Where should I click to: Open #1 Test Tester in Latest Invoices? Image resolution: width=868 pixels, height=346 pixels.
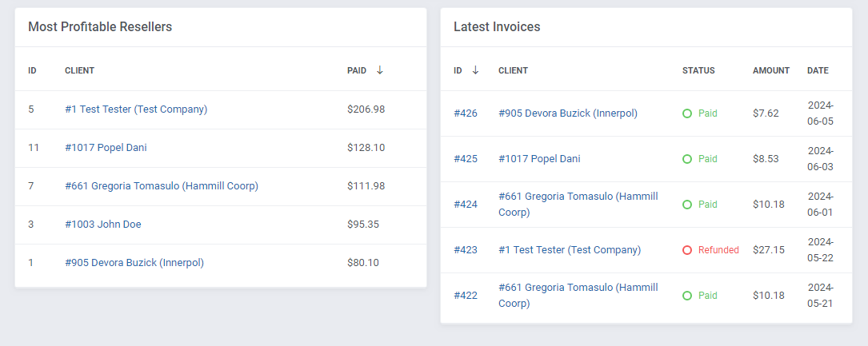[570, 250]
